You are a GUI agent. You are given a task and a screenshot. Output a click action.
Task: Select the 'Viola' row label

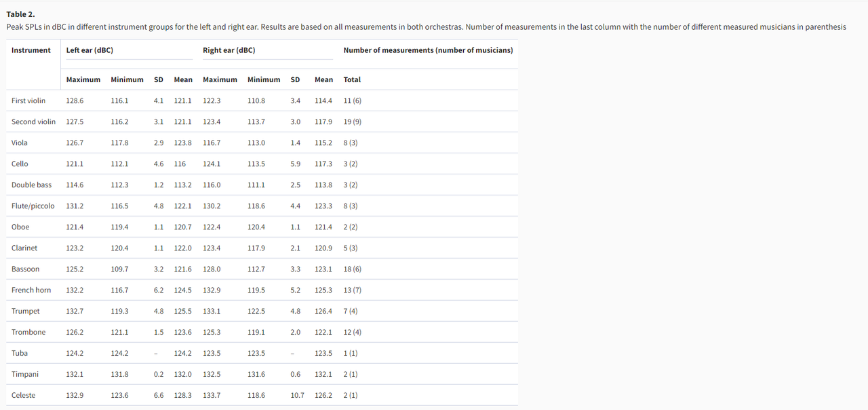click(x=20, y=143)
